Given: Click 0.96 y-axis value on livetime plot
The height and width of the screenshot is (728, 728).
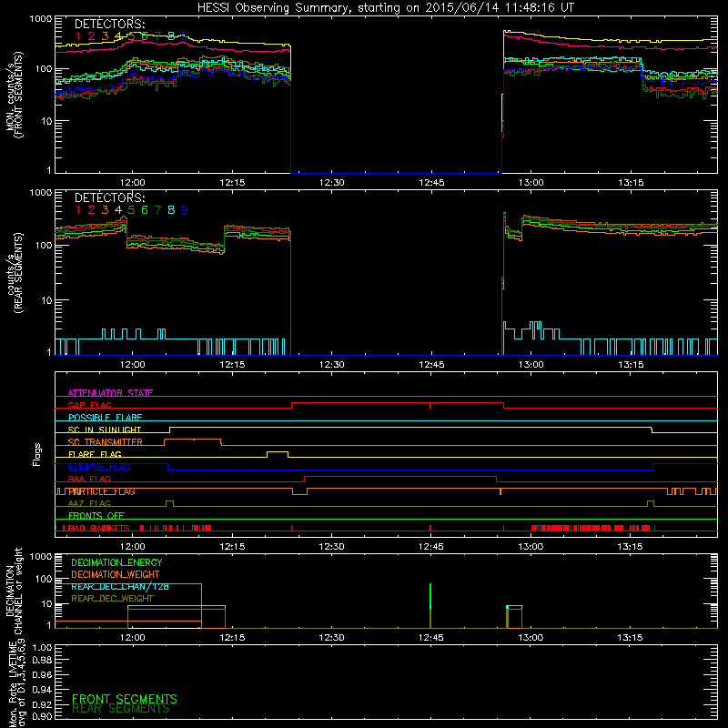Looking at the screenshot, I should click(x=42, y=675).
